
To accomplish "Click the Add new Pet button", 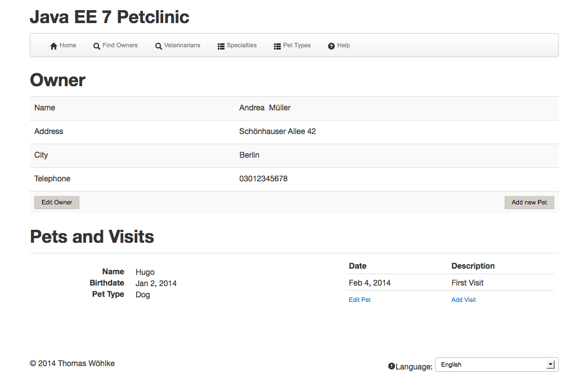I will coord(529,202).
